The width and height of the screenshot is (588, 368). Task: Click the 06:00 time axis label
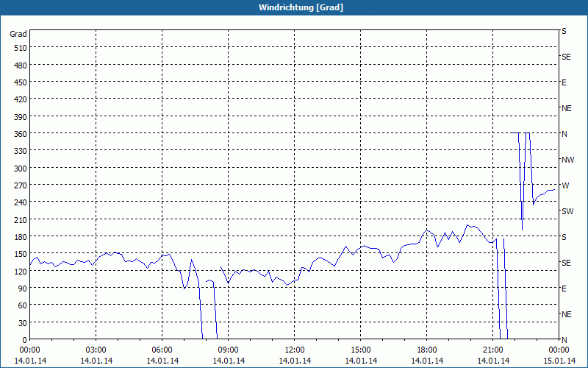pos(162,350)
